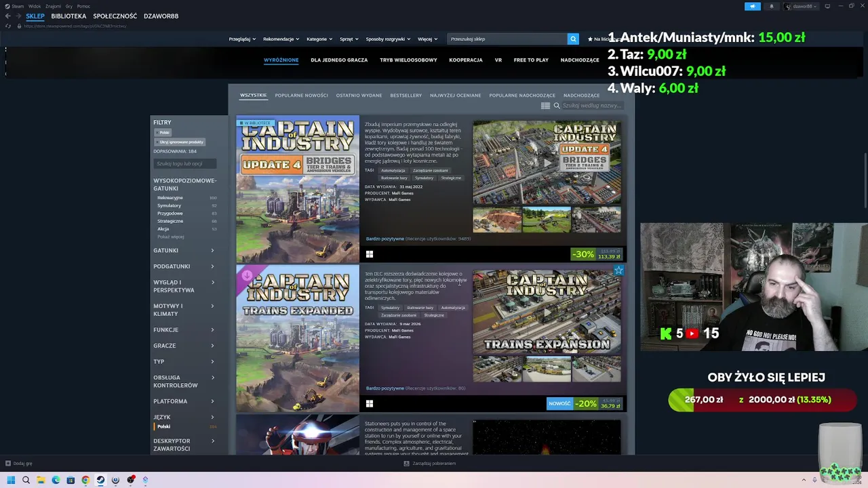Open the Widok menu
868x488 pixels.
click(x=35, y=6)
